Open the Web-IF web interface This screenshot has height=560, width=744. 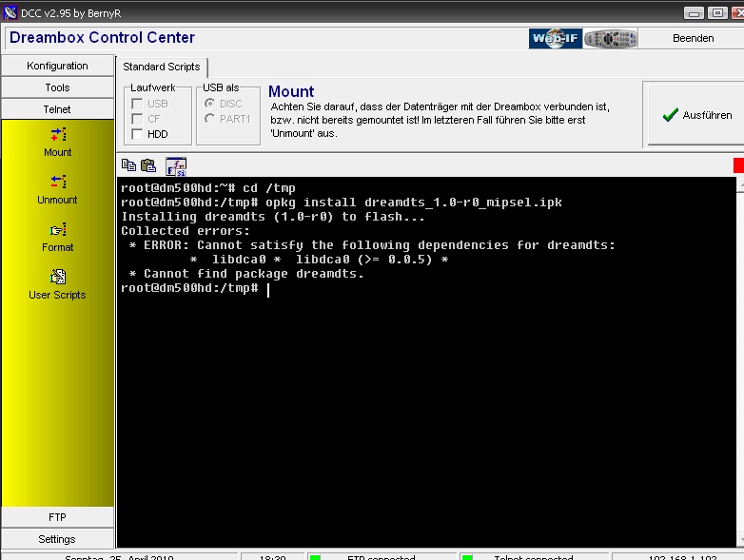tap(556, 38)
